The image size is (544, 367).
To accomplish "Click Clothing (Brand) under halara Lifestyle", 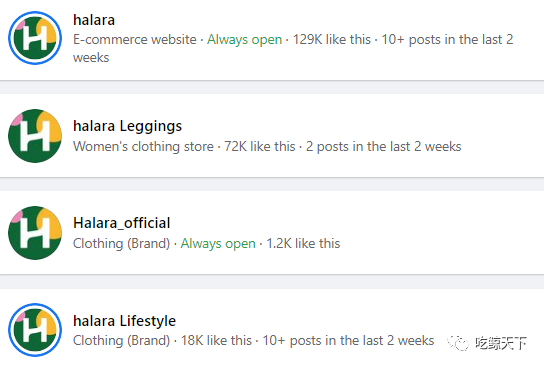I will (x=121, y=341).
